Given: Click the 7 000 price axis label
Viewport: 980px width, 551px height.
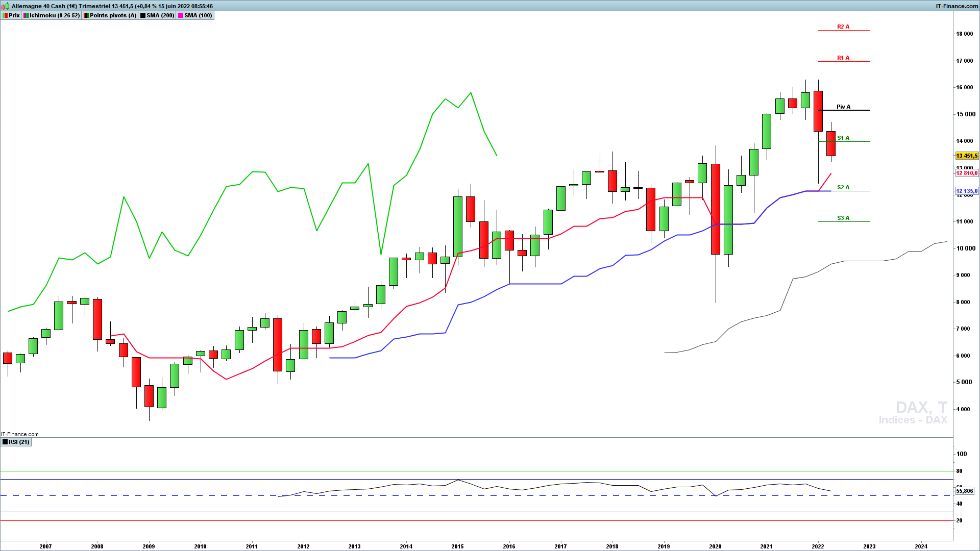Looking at the screenshot, I should (x=963, y=329).
